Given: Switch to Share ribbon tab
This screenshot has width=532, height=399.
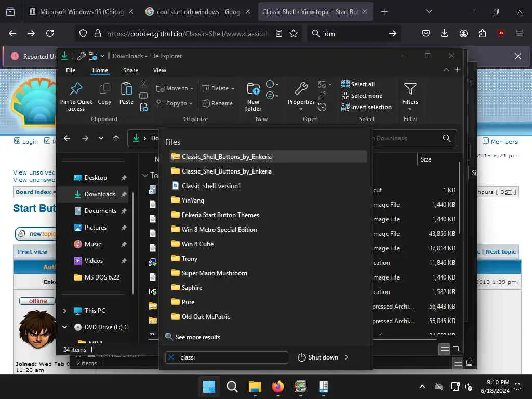Looking at the screenshot, I should pyautogui.click(x=130, y=70).
